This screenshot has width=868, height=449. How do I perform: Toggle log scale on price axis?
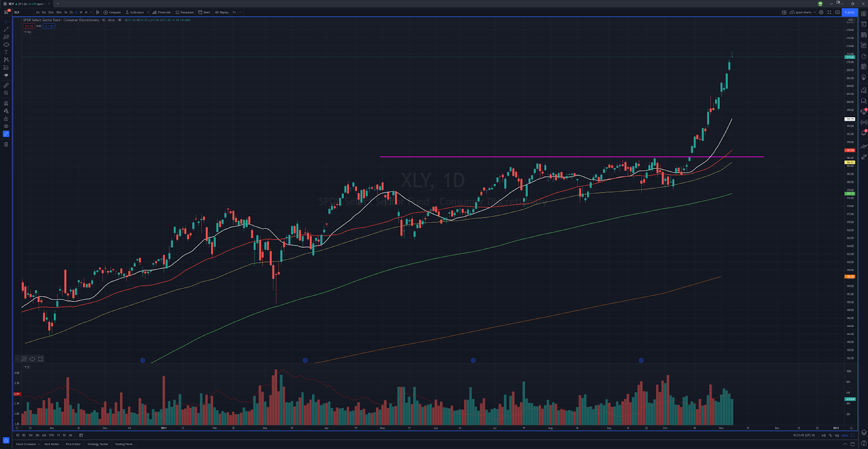click(x=837, y=435)
